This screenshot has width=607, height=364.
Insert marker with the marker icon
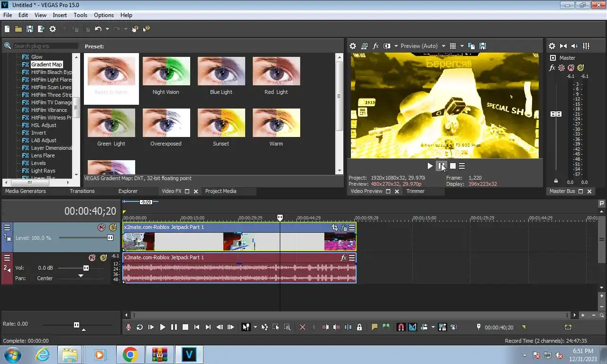[x=375, y=327]
